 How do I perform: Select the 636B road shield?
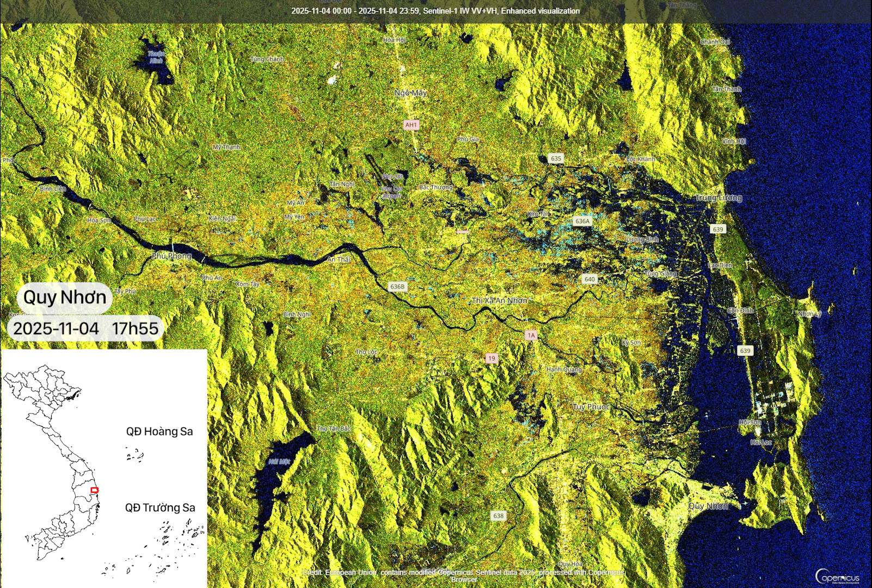397,286
